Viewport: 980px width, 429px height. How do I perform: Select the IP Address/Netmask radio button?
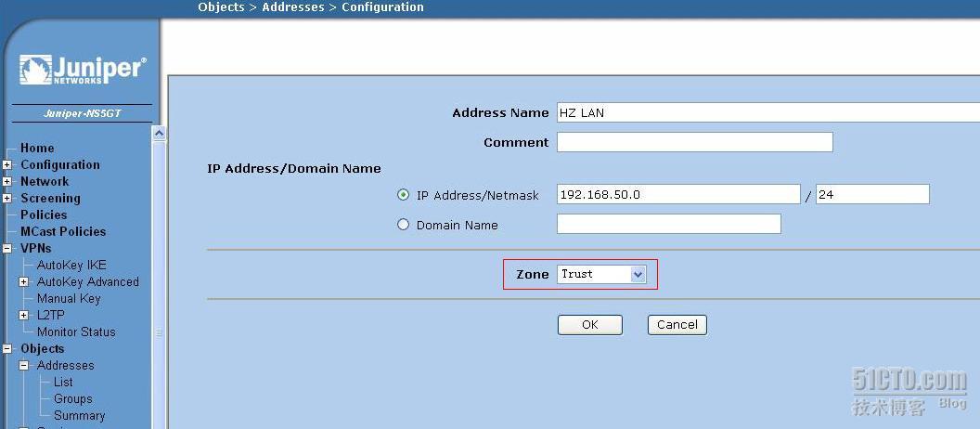click(403, 194)
